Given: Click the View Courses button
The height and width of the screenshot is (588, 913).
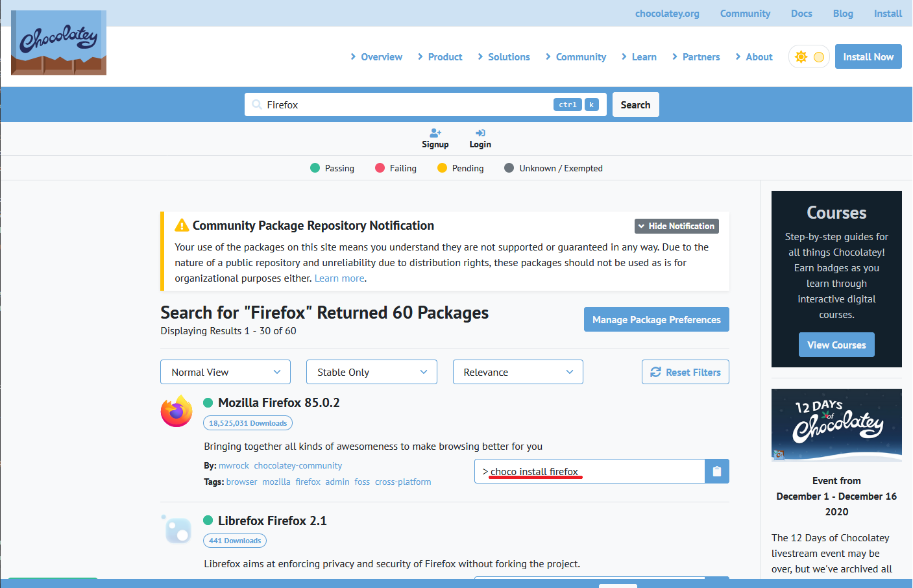Looking at the screenshot, I should pos(836,345).
